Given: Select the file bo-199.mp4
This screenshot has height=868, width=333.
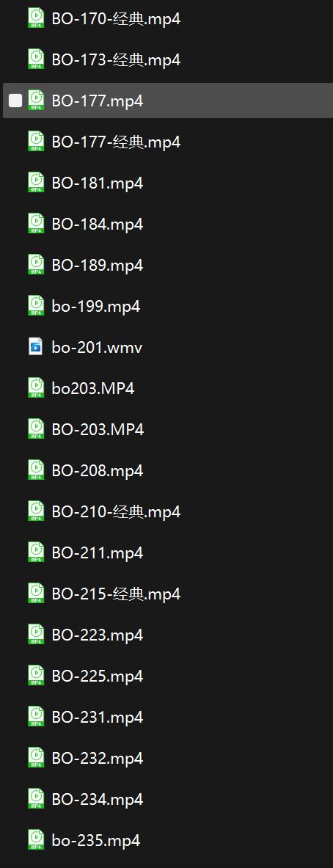Looking at the screenshot, I should point(95,306).
